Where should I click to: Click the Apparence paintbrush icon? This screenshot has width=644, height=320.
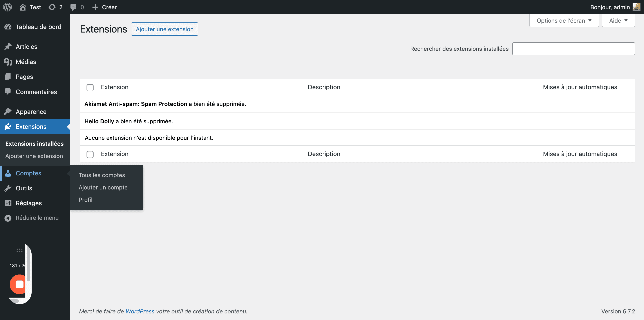click(8, 112)
